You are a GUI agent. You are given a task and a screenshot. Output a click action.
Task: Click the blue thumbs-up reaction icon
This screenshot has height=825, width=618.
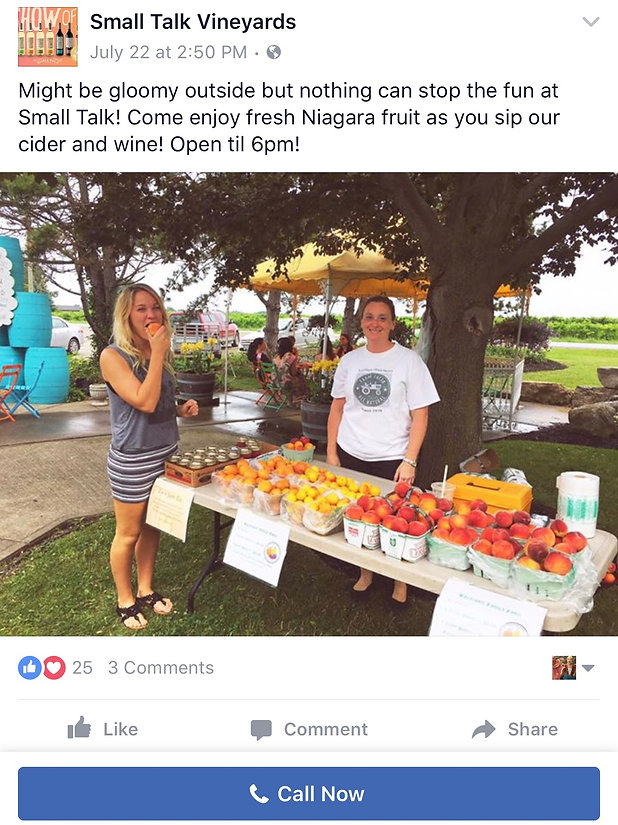pyautogui.click(x=30, y=668)
